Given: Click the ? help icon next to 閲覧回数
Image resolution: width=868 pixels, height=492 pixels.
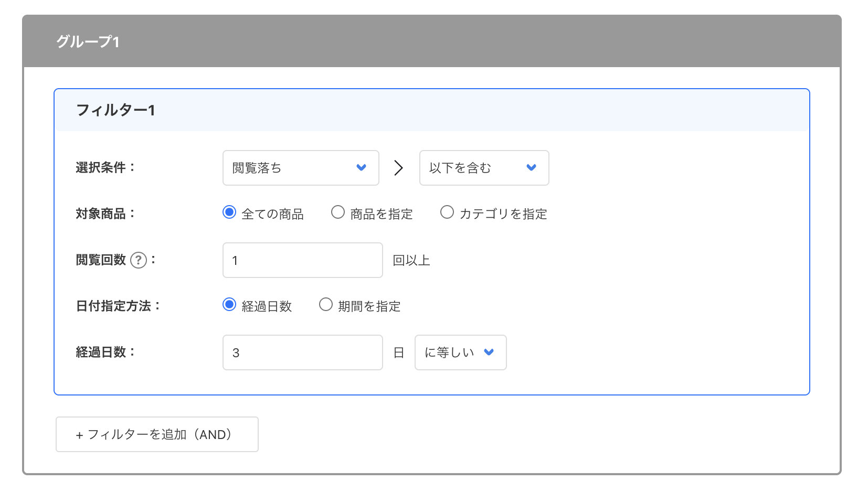Looking at the screenshot, I should pyautogui.click(x=138, y=259).
